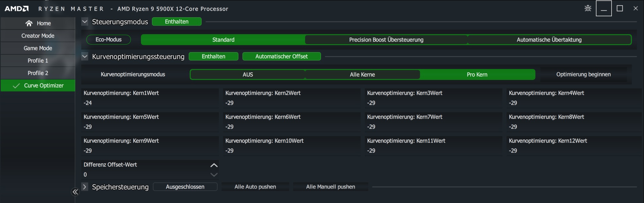Disable Automatischer Offset

click(281, 56)
